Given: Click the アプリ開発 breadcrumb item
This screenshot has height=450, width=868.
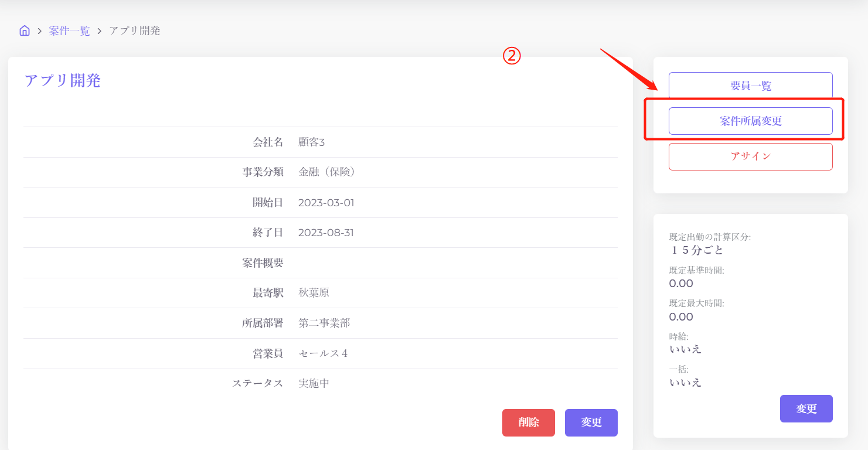Looking at the screenshot, I should pos(135,31).
